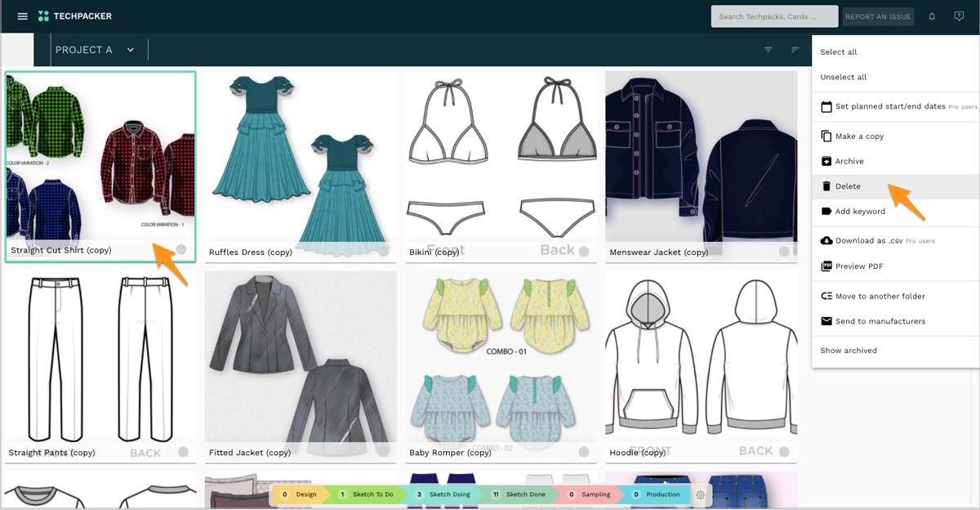Click the REPORT AN ISSUE button
The height and width of the screenshot is (510, 980).
point(878,16)
